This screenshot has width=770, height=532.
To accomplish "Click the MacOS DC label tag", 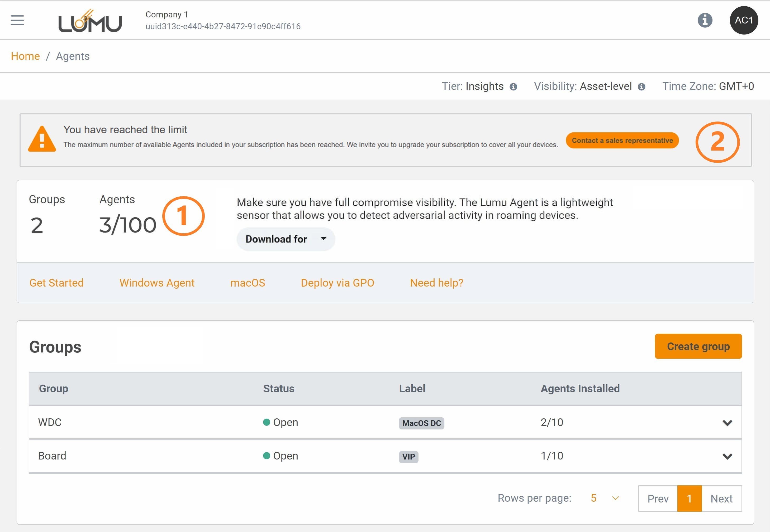I will pos(421,423).
